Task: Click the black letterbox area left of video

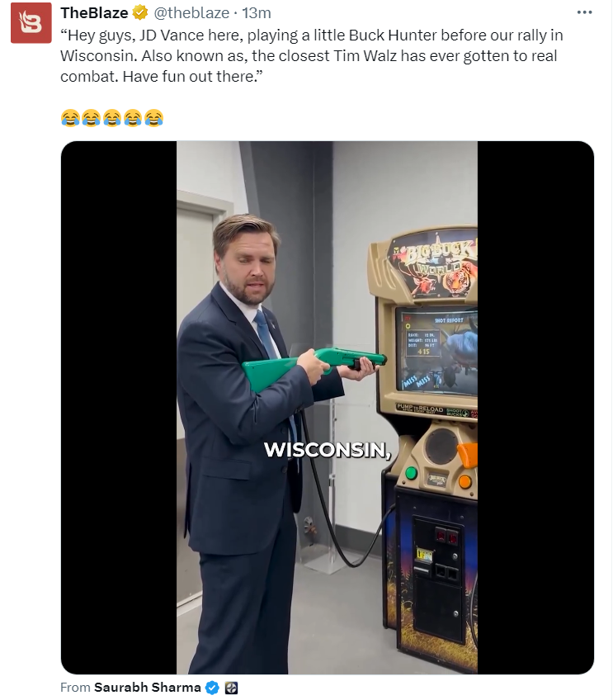Action: pyautogui.click(x=119, y=407)
